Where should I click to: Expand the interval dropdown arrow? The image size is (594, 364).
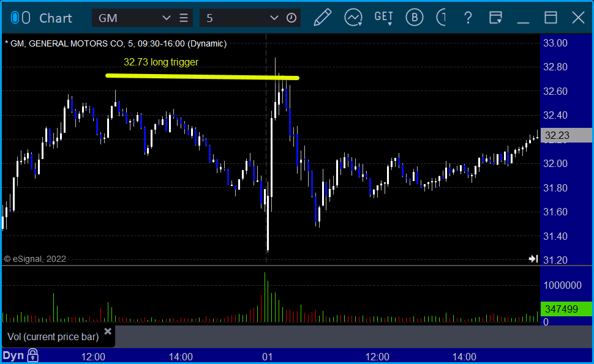[274, 18]
